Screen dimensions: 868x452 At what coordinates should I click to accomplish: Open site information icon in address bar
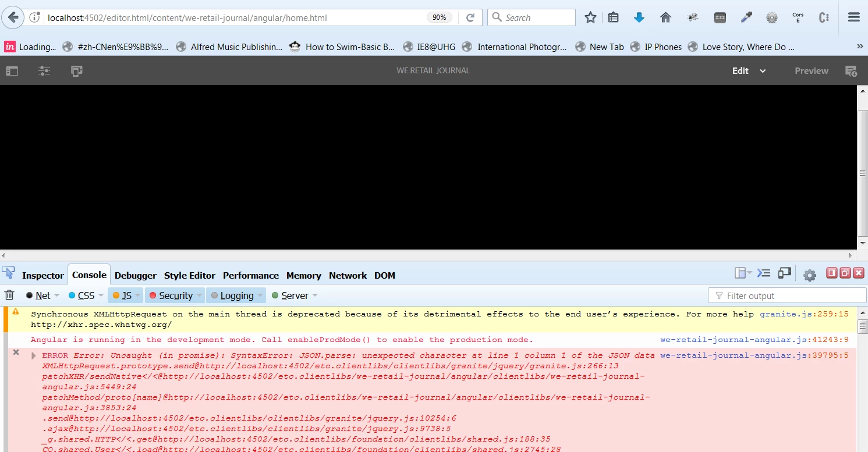coord(35,17)
